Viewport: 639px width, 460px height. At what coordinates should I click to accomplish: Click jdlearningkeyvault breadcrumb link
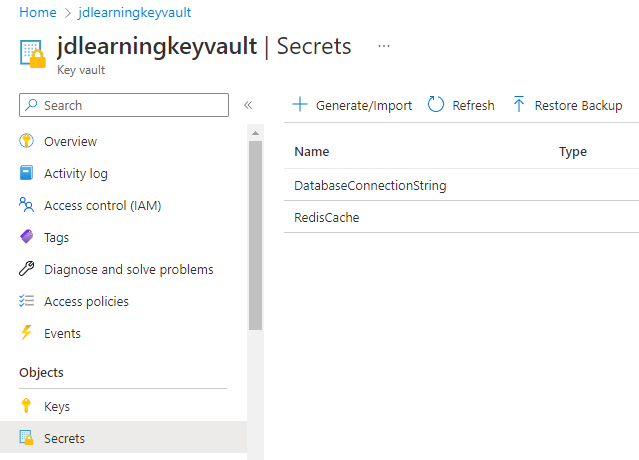click(134, 12)
